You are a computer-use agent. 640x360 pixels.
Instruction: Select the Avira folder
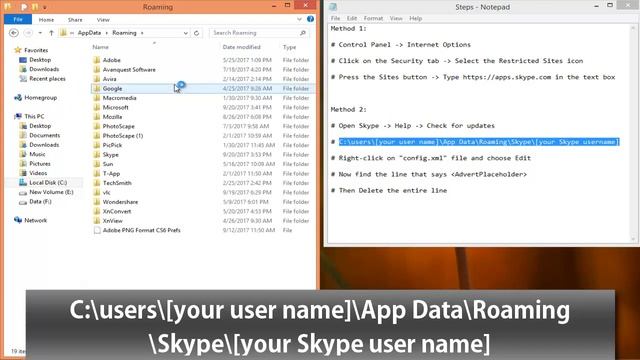109,79
